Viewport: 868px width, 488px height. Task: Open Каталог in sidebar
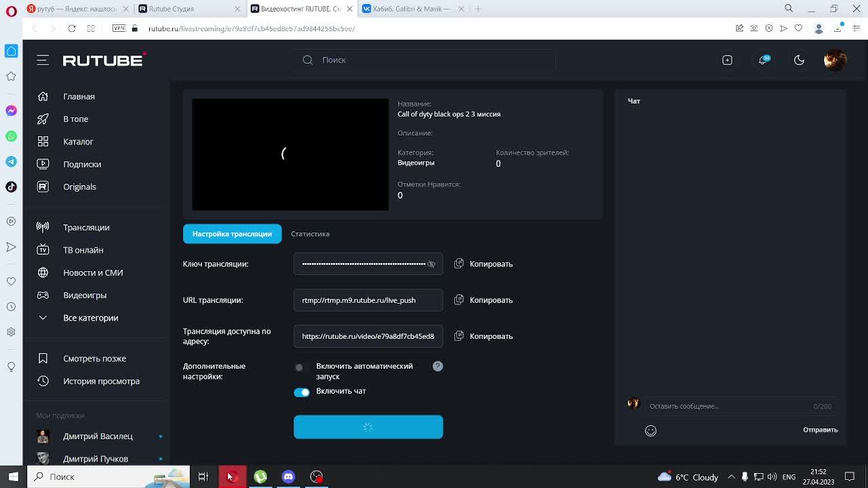coord(78,142)
